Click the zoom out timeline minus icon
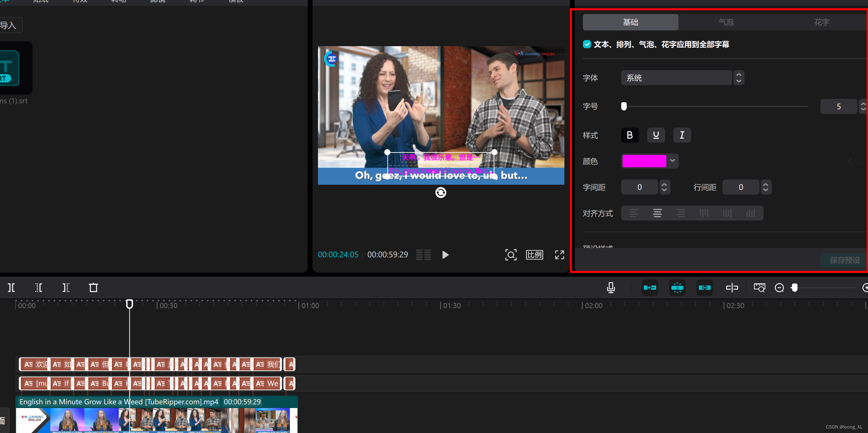The image size is (868, 433). tap(779, 288)
